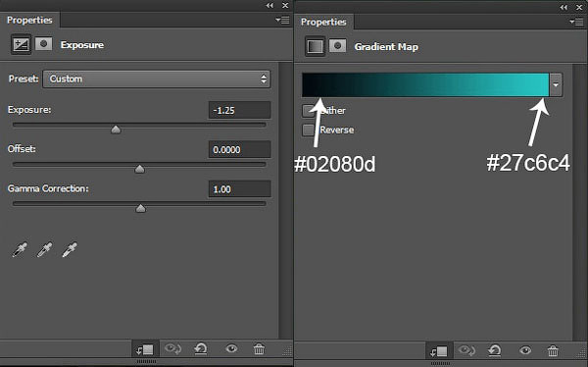Reset Exposure adjustment to defaults
This screenshot has height=367, width=588.
pos(201,349)
